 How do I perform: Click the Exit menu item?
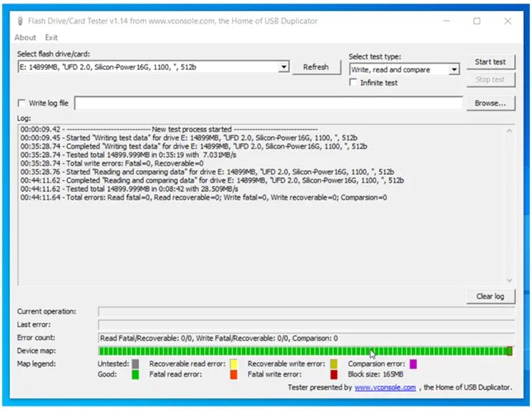[51, 38]
